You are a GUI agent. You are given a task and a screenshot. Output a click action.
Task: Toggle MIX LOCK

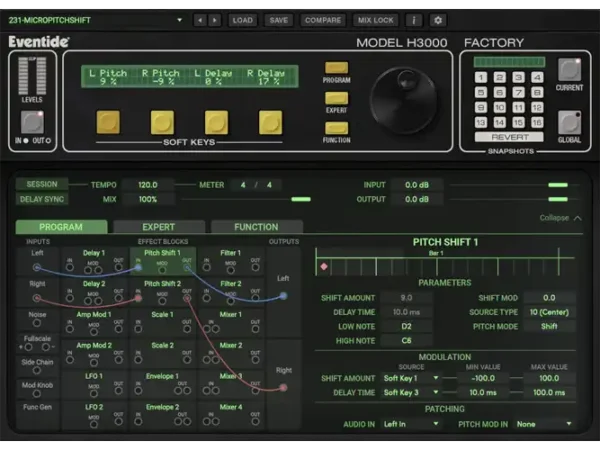pyautogui.click(x=375, y=20)
